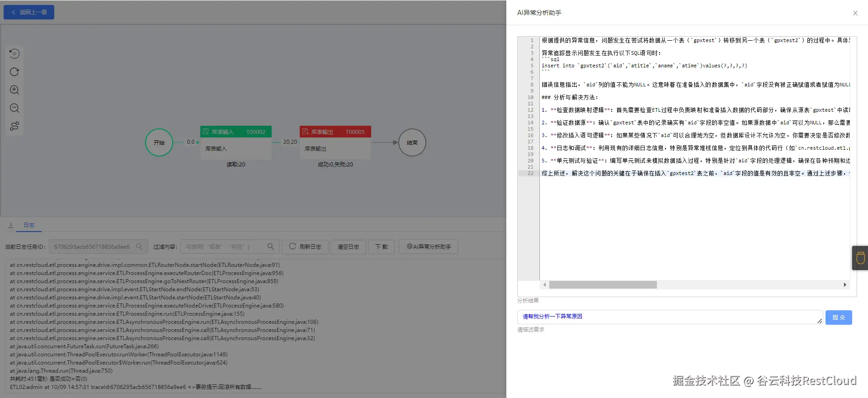Click the 库表输入 node header icon

206,132
